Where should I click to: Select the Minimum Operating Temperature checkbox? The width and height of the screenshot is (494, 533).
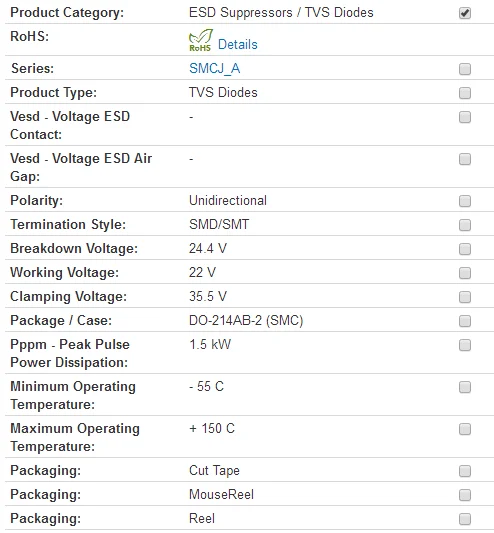(x=465, y=387)
